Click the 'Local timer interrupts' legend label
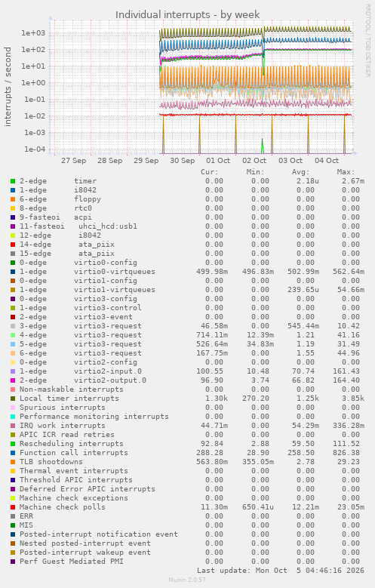Viewport: 375px width, 588px height. pyautogui.click(x=69, y=399)
